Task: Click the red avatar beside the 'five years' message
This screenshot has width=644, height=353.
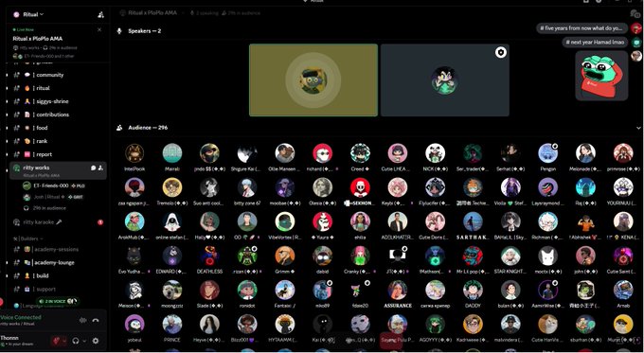Action: coord(636,28)
